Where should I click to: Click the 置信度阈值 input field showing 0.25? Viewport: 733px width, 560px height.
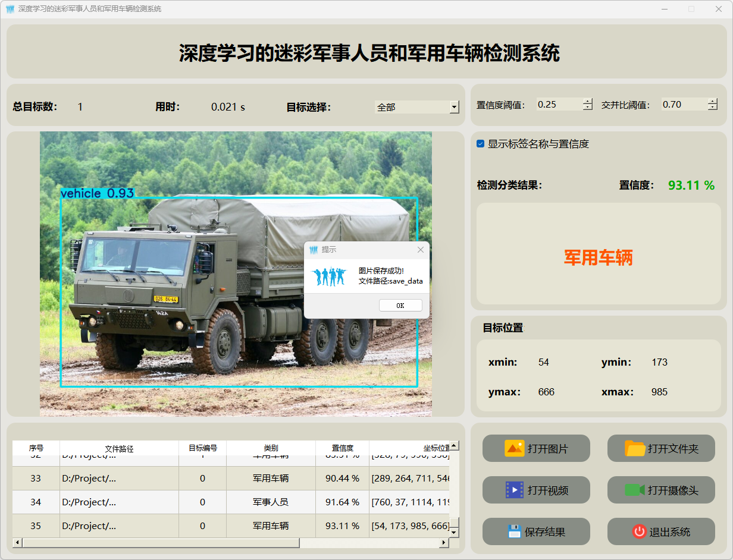tap(558, 105)
